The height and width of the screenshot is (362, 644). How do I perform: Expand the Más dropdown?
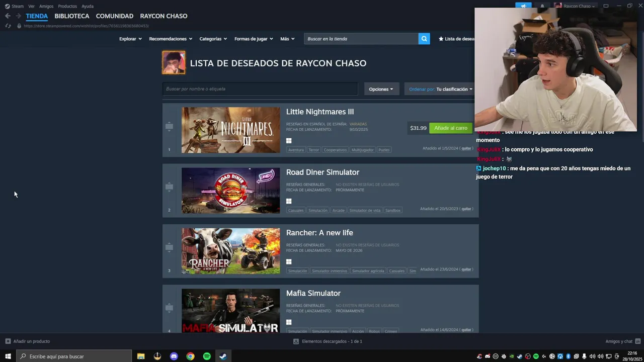tap(288, 39)
